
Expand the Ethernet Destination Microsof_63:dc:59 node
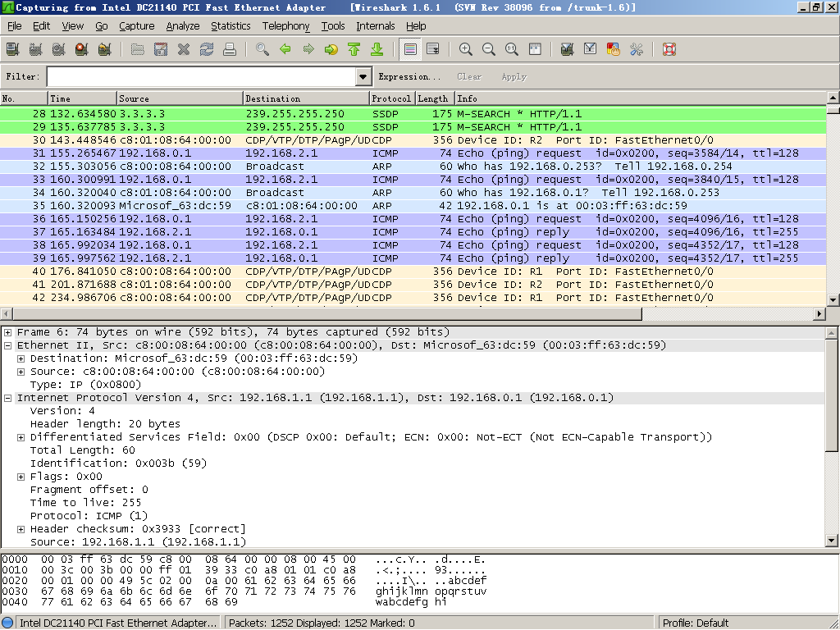21,359
